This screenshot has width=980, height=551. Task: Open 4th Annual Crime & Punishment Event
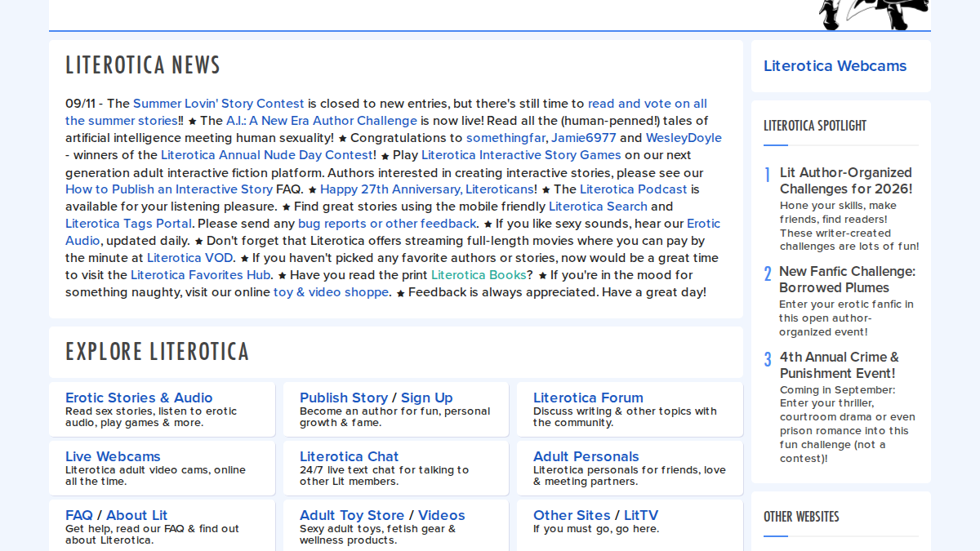point(840,365)
